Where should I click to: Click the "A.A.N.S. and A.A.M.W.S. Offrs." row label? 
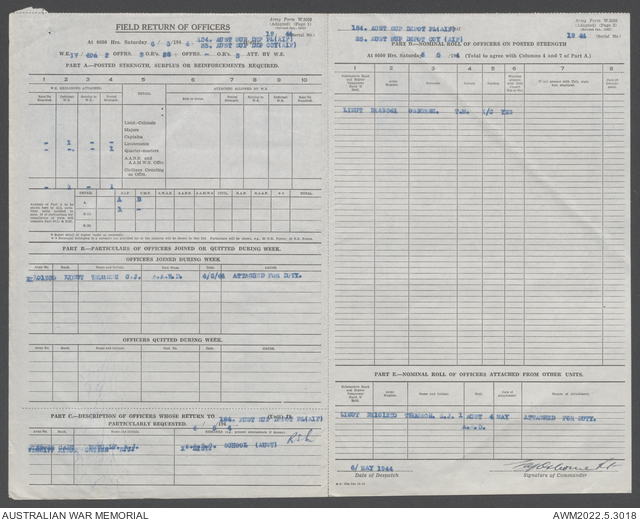coord(144,160)
